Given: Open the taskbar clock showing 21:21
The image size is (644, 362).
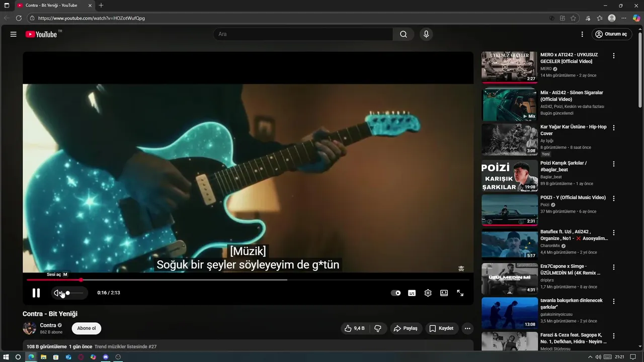Looking at the screenshot, I should tap(619, 357).
